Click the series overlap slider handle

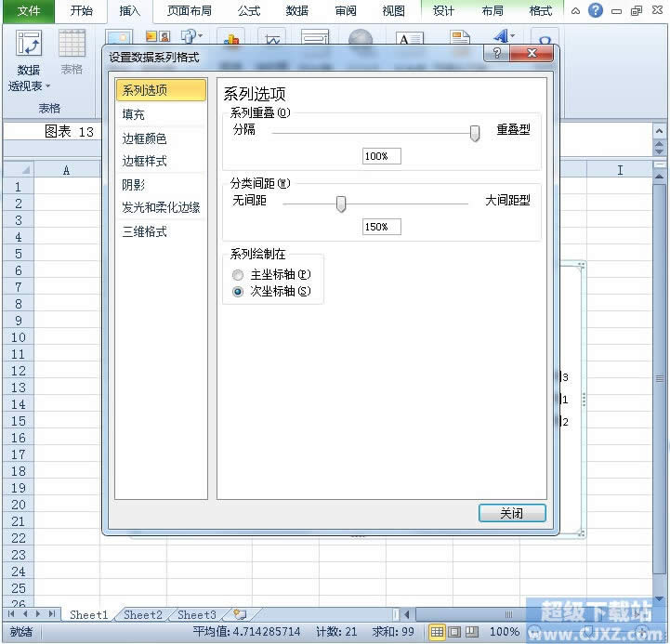475,133
